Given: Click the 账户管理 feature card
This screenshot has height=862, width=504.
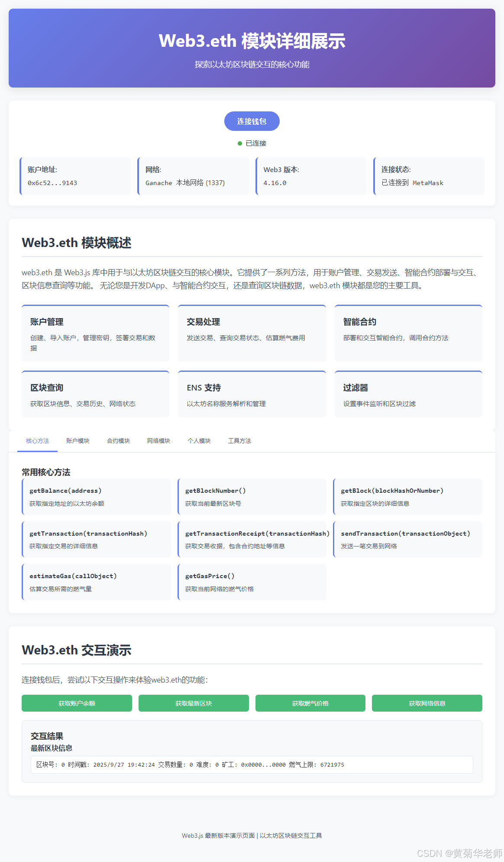Looking at the screenshot, I should click(95, 333).
